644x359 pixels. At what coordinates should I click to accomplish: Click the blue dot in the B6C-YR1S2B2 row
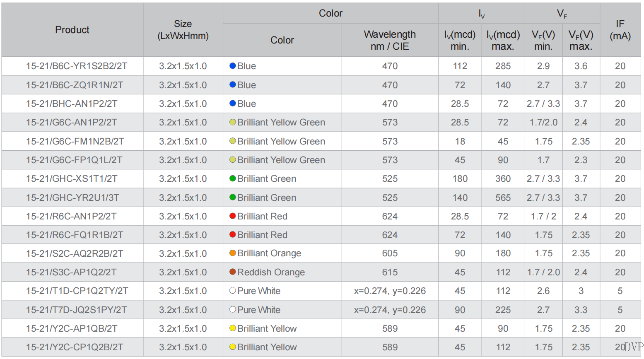tap(233, 66)
